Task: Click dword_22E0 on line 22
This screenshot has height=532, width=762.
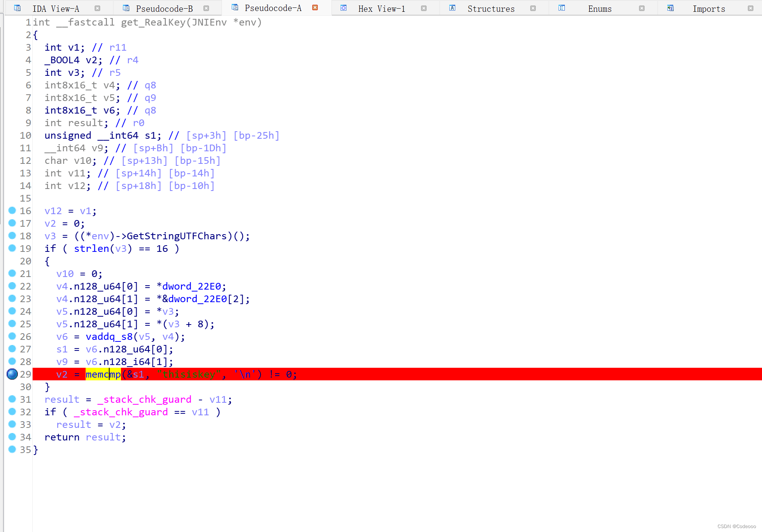Action: (x=192, y=286)
